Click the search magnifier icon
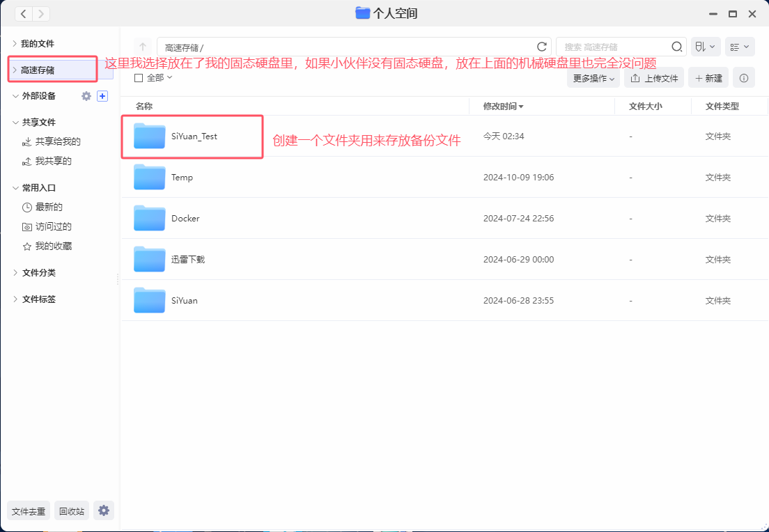The width and height of the screenshot is (769, 532). pyautogui.click(x=676, y=47)
